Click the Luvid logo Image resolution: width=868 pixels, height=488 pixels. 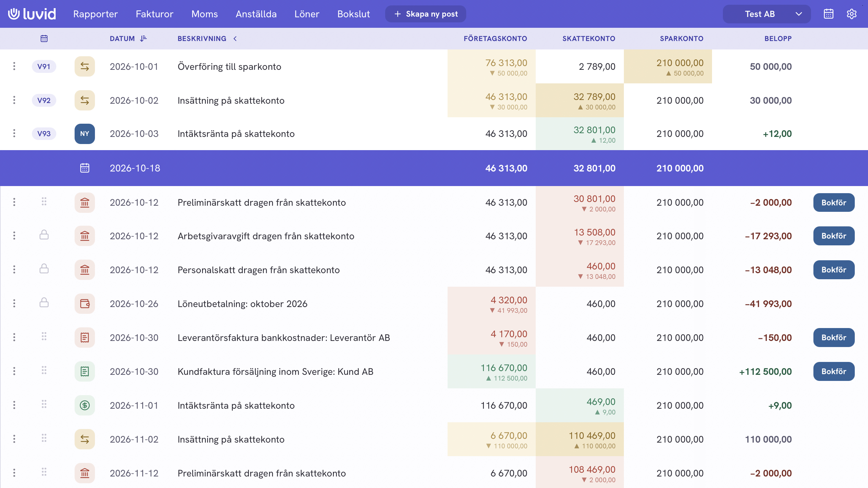point(32,14)
